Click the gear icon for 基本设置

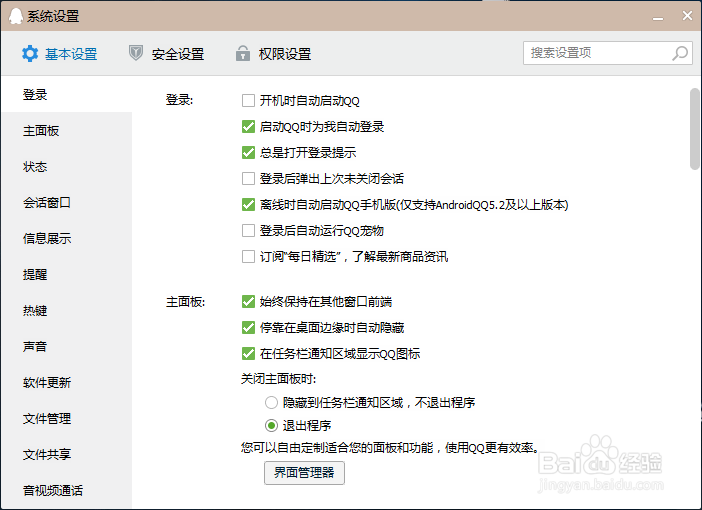point(30,54)
